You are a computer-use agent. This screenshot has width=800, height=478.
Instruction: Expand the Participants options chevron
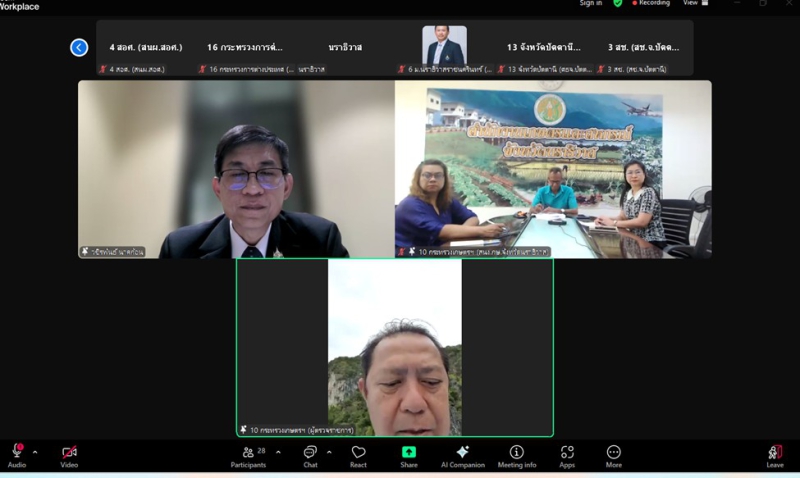coord(278,452)
